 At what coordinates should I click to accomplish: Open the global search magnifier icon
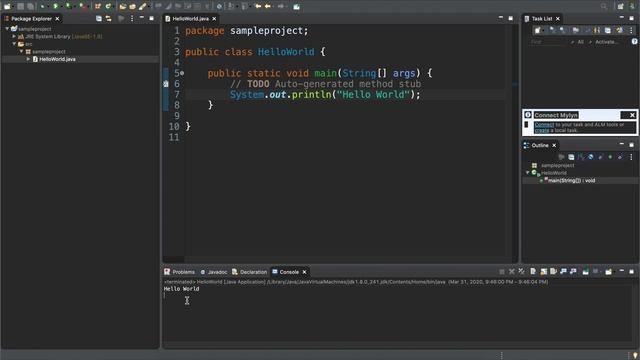pos(604,7)
